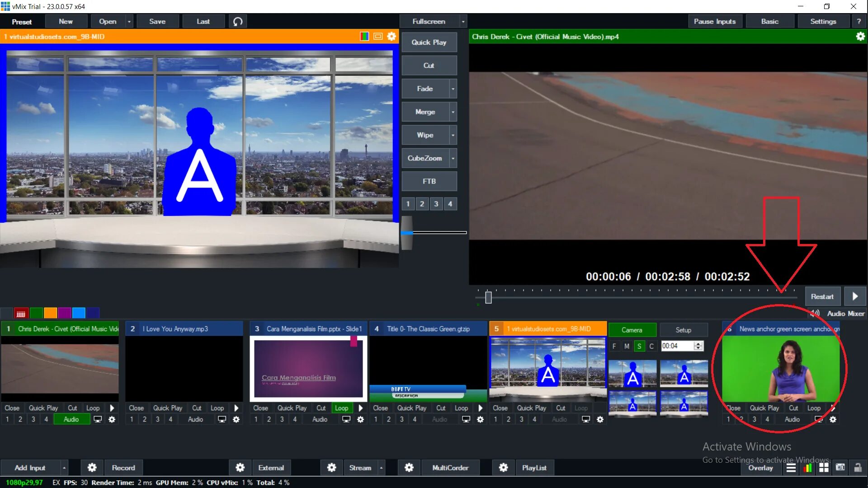Open the Add Input dropdown arrow
Screen dimensions: 868x488
pos(64,468)
